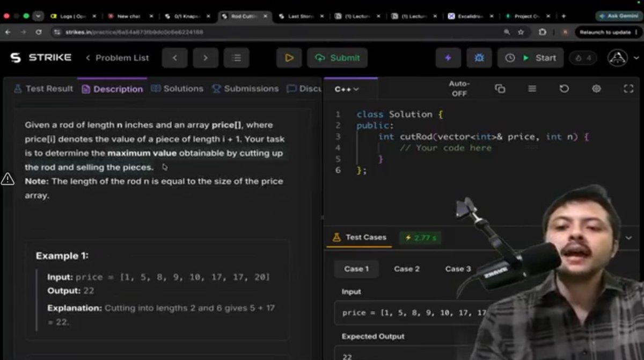Click the price input field
Viewport: 644px width, 360px height.
tap(411, 313)
